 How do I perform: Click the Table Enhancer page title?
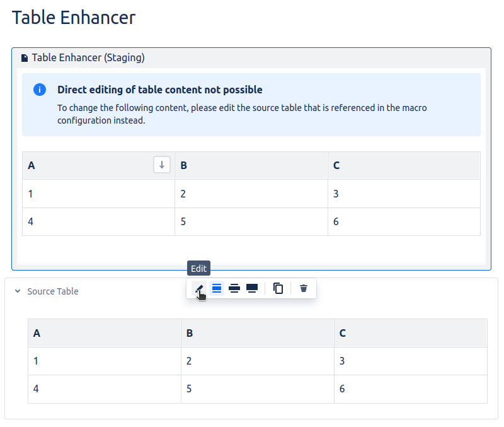[x=74, y=18]
